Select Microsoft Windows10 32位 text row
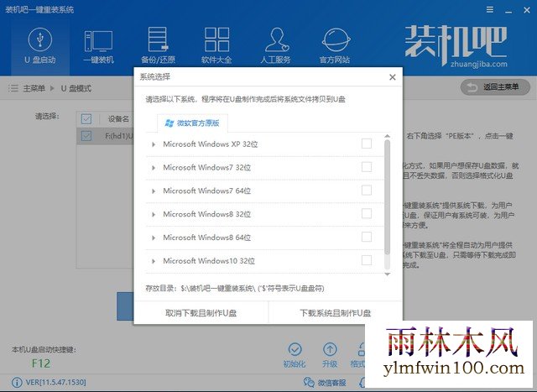The width and height of the screenshot is (537, 392). tap(209, 261)
